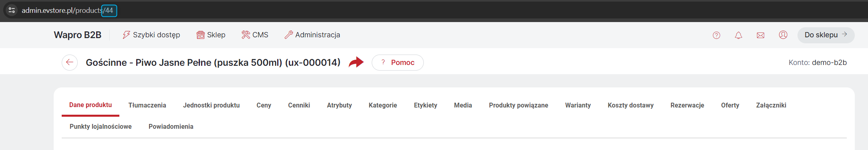Image resolution: width=868 pixels, height=150 pixels.
Task: Go back using the left arrow button
Action: [x=70, y=62]
